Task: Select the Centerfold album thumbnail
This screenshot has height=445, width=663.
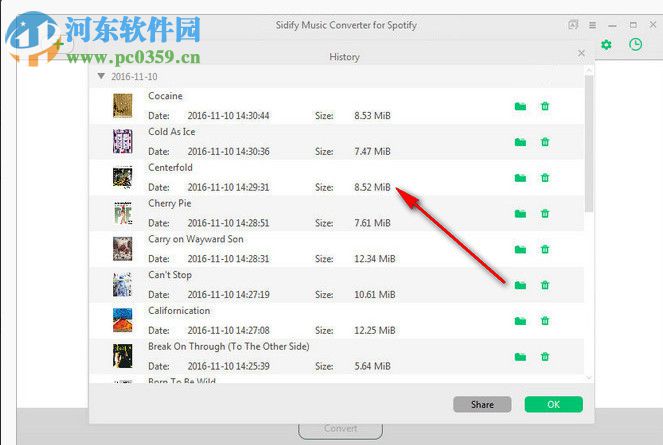Action: tap(123, 177)
